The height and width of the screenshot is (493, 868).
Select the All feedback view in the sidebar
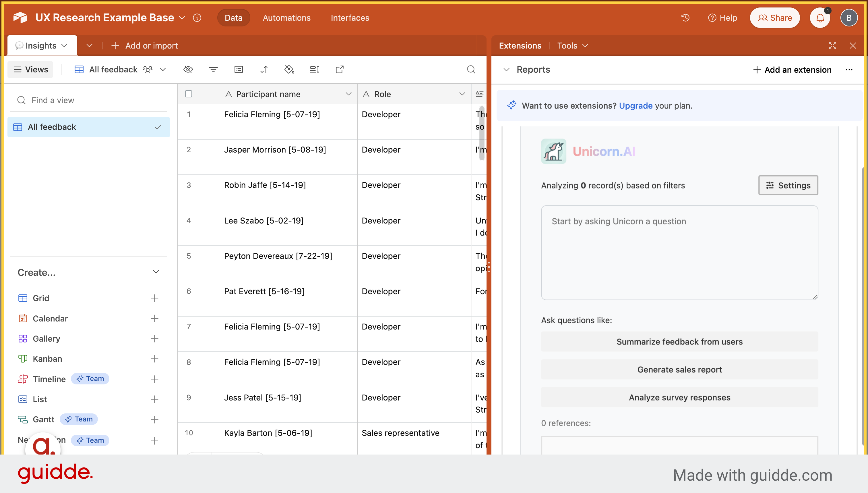tap(89, 127)
